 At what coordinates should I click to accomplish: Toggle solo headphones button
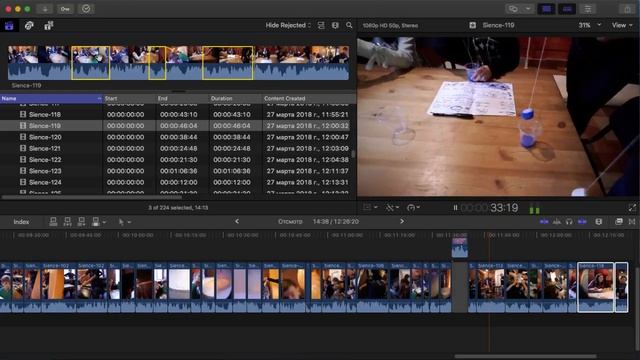pyautogui.click(x=569, y=222)
